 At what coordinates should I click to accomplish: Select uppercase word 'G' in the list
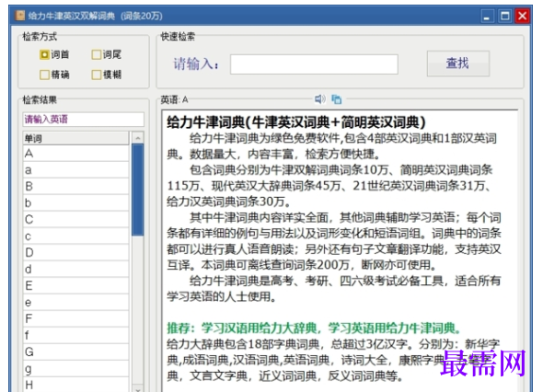click(75, 352)
